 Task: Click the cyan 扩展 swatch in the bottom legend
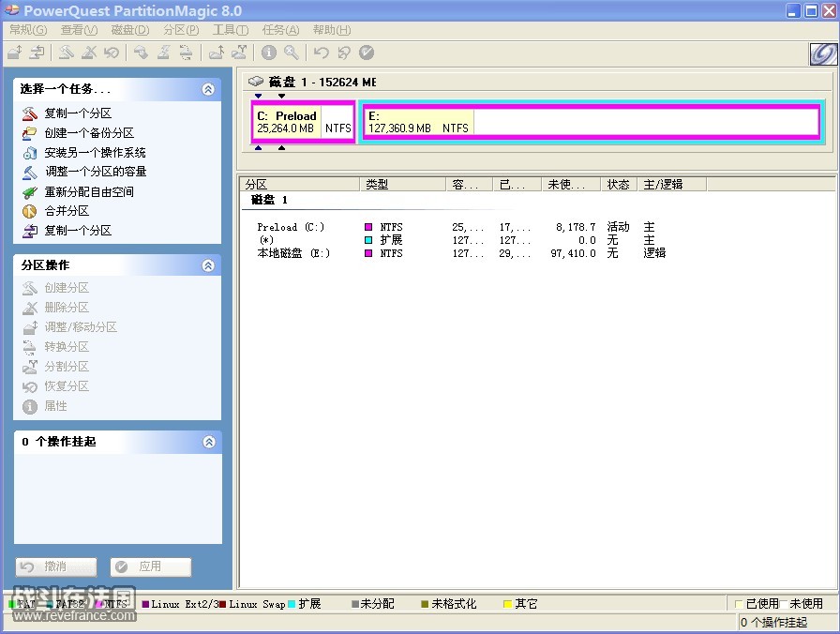pyautogui.click(x=292, y=604)
